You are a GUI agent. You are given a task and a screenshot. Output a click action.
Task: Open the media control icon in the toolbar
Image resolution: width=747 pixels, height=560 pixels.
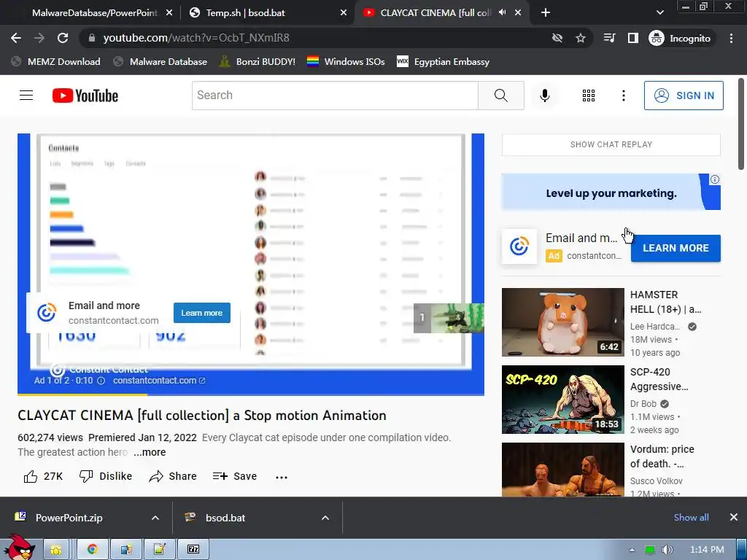(x=609, y=38)
